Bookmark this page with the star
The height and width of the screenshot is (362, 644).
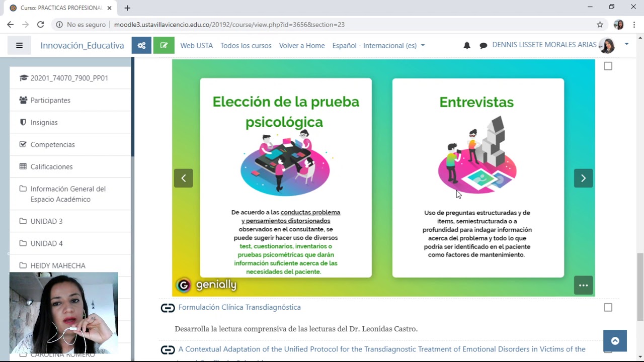[600, 24]
